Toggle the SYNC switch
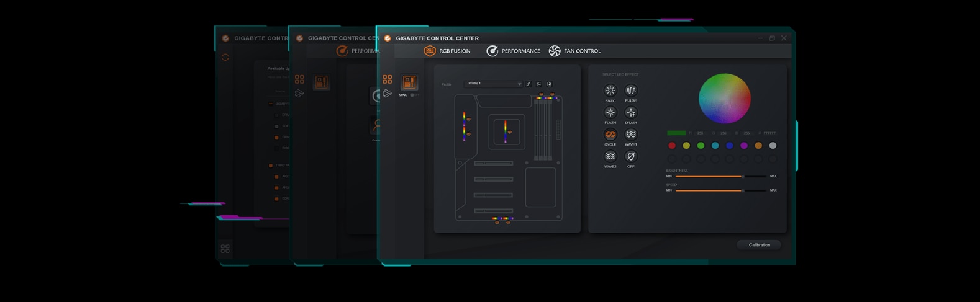This screenshot has width=980, height=302. tap(414, 95)
